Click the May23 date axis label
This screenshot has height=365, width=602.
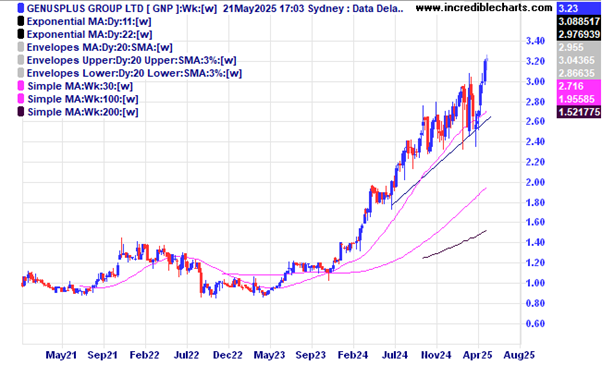point(270,355)
